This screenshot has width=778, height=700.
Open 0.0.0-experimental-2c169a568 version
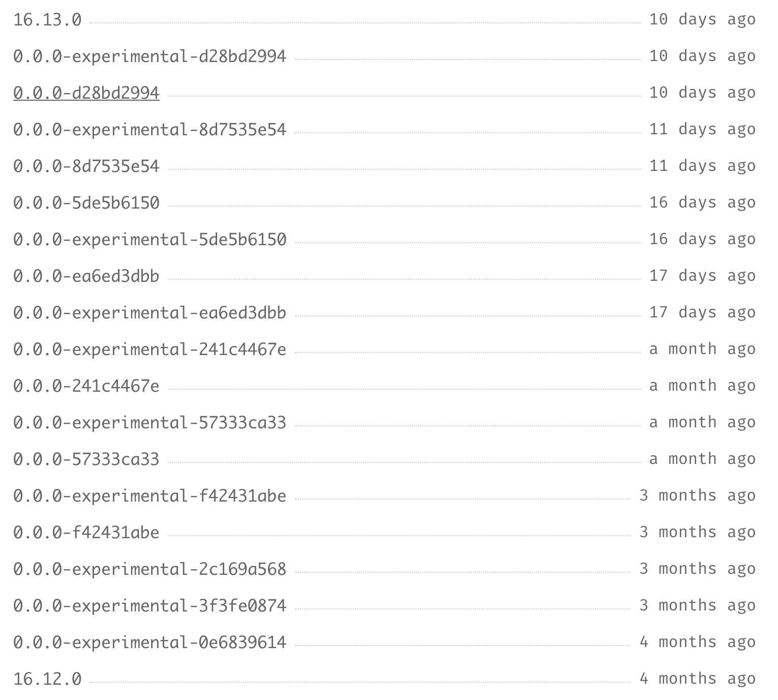tap(149, 569)
